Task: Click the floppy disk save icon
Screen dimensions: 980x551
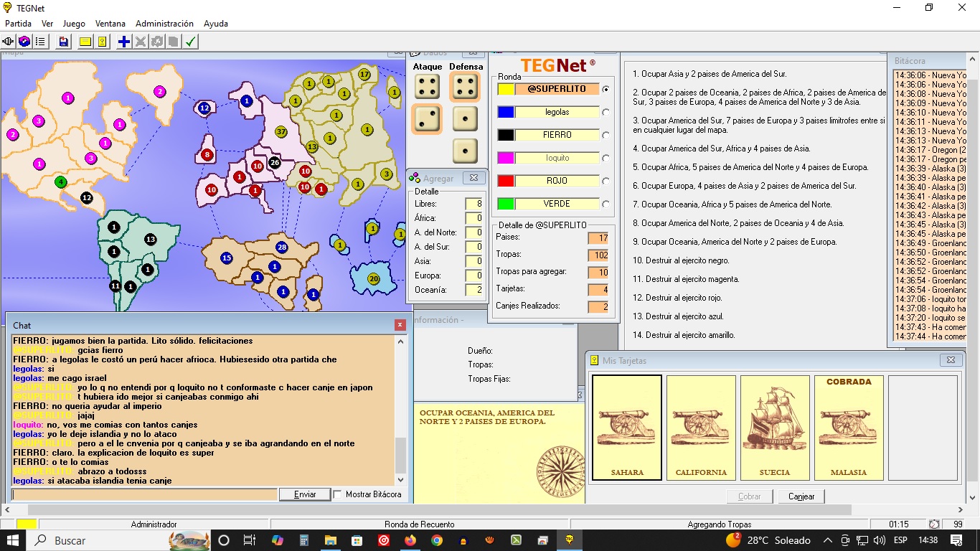Action: coord(64,42)
